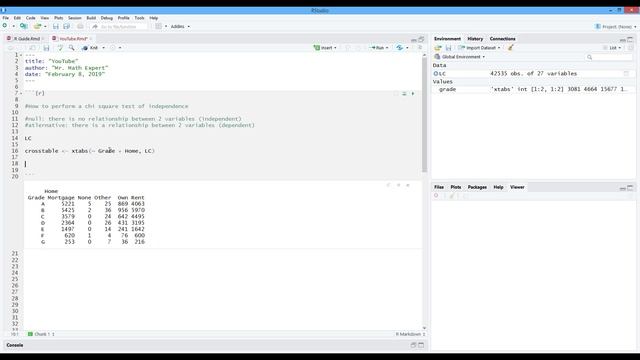Save the current document from the editor toolbar
The image size is (640, 360).
click(47, 48)
